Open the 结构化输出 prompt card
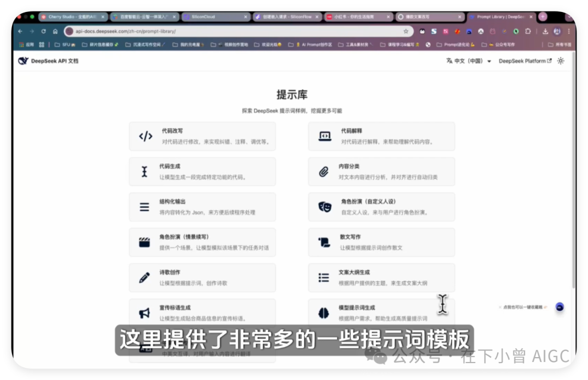The image size is (588, 380). 203,207
